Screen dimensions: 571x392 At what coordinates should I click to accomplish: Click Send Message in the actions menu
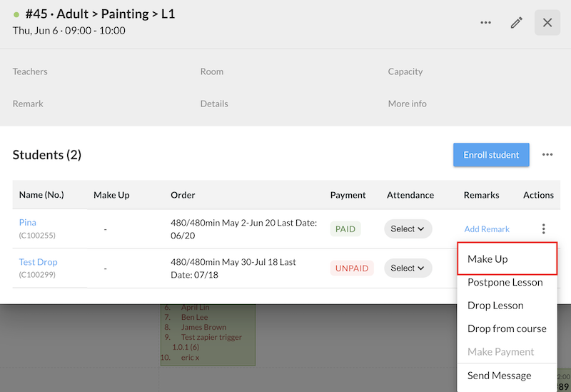click(x=499, y=376)
